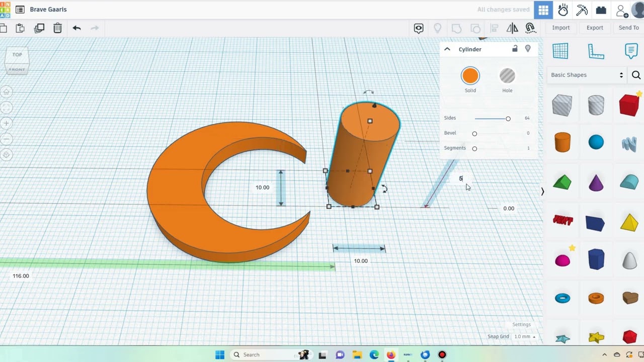Hide the cylinder with lightbulb icon

pyautogui.click(x=528, y=49)
